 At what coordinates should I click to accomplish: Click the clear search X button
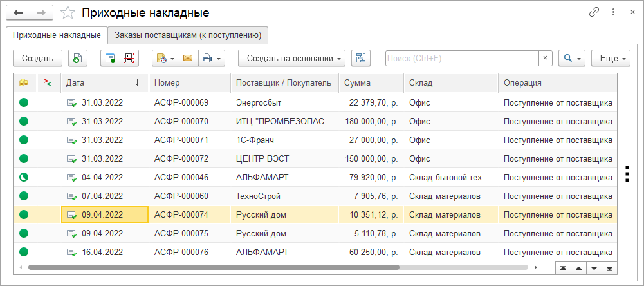tap(545, 58)
